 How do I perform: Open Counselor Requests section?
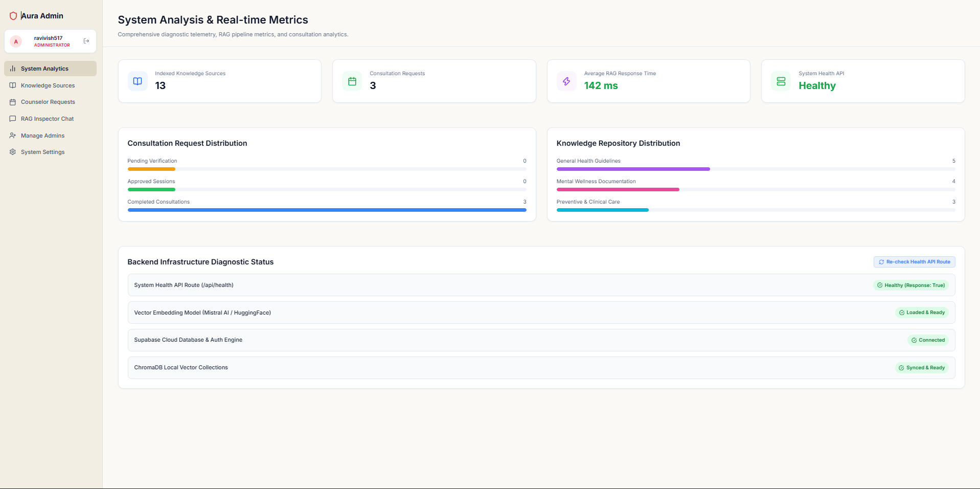(50, 102)
